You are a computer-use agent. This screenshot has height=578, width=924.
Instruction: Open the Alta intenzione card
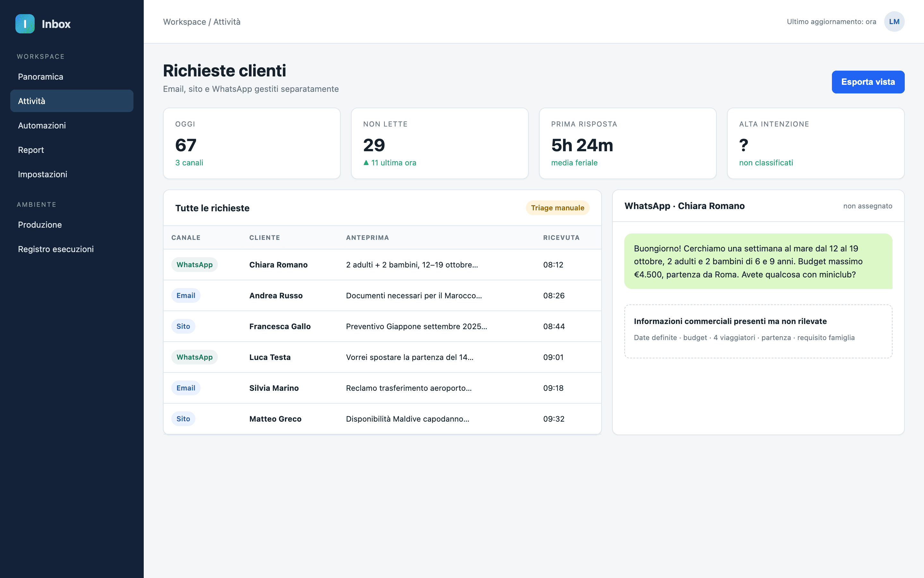point(816,143)
